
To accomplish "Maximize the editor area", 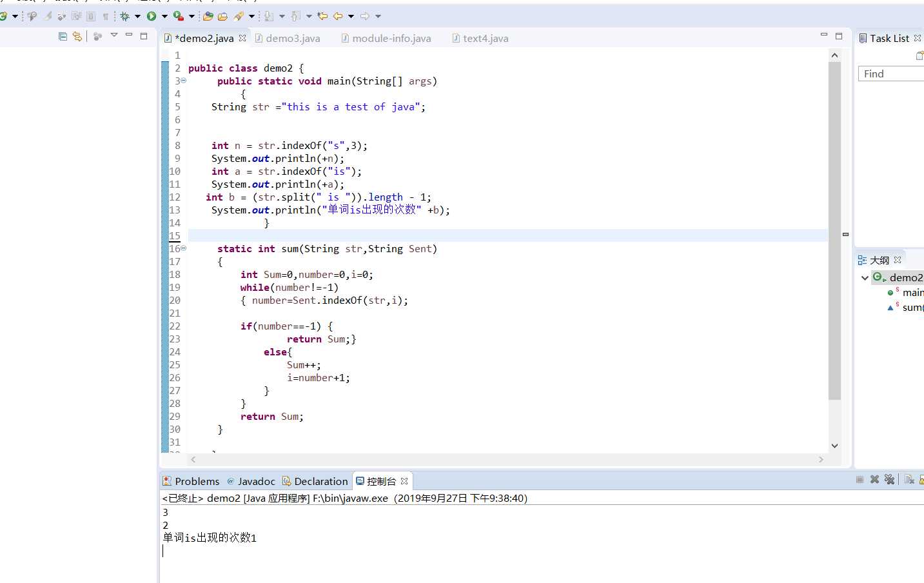I will 839,35.
